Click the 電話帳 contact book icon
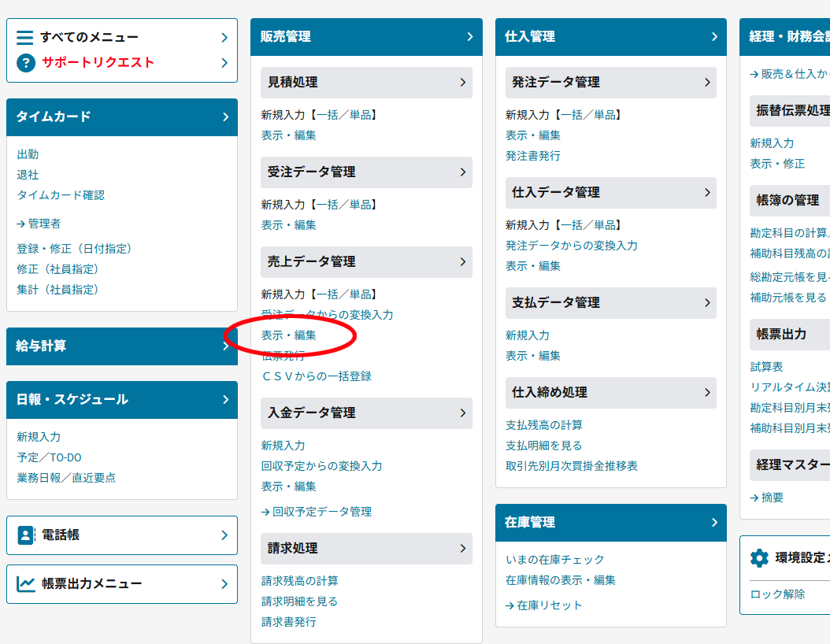The image size is (830, 644). [x=26, y=535]
